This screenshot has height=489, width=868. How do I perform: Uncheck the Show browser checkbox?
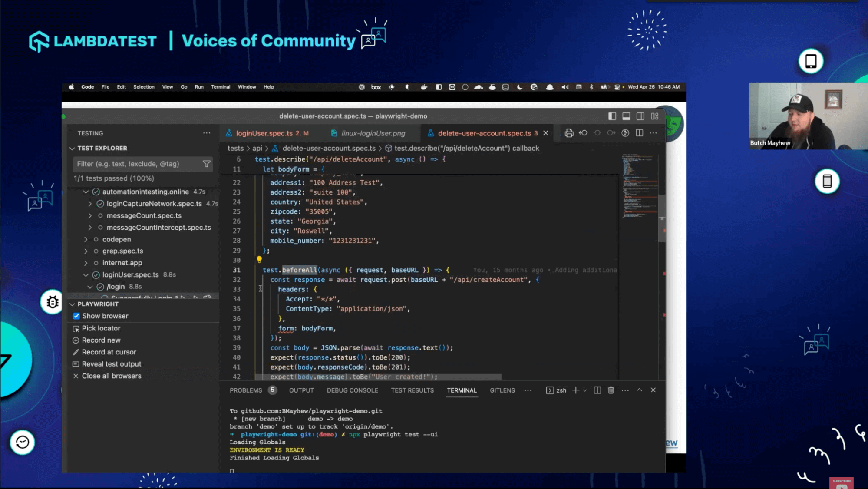pyautogui.click(x=76, y=316)
